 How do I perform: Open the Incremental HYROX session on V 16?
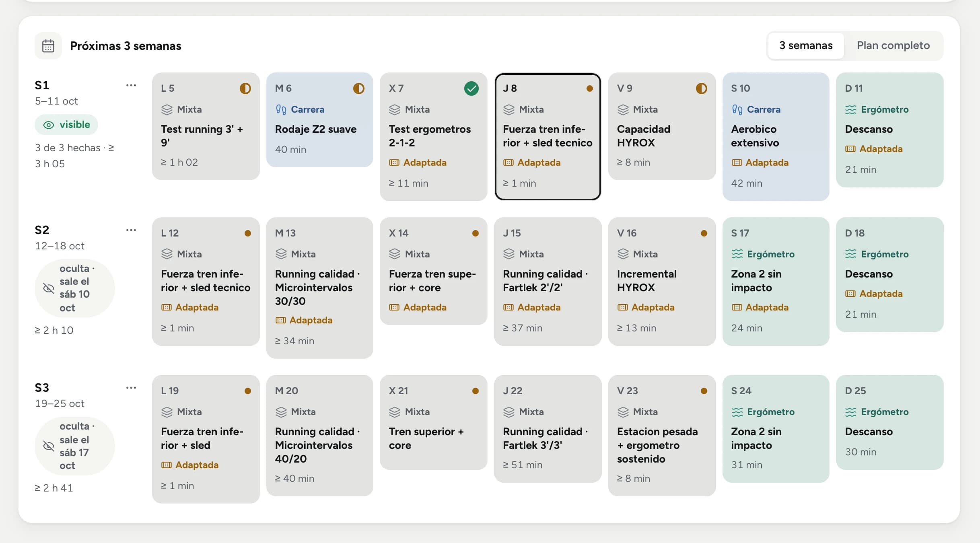coord(662,282)
